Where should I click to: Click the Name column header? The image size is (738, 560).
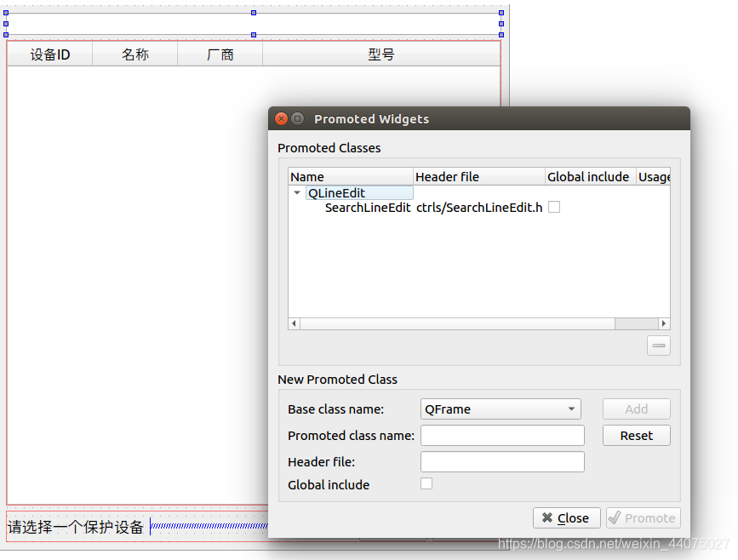click(351, 176)
